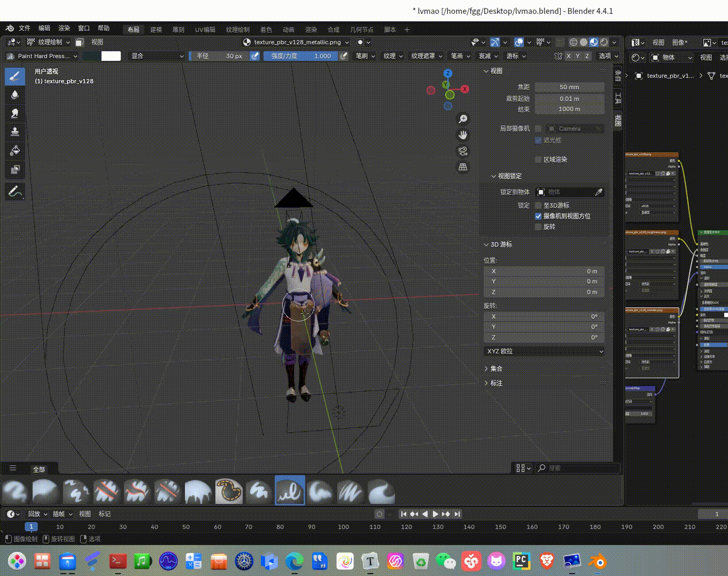Adjust the 强度/力度 strength slider
This screenshot has height=576, width=728.
point(301,56)
